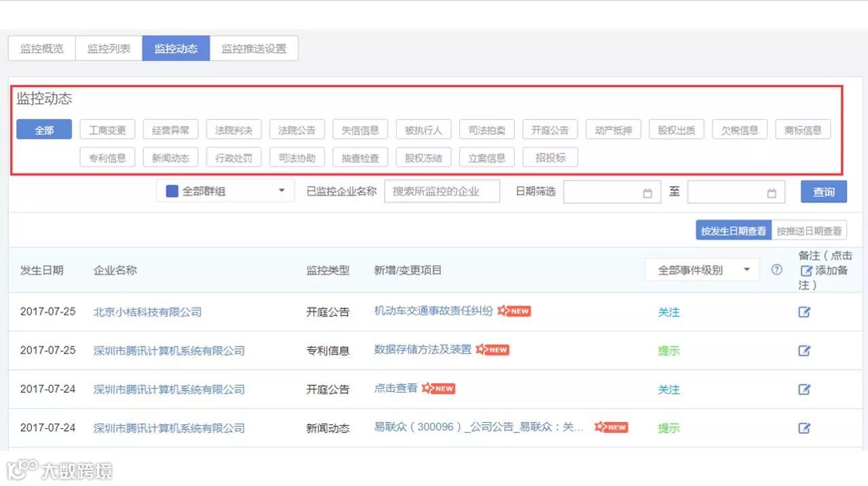Screen dimensions: 868x486
Task: Expand the 全部群组 dropdown
Action: coord(225,191)
